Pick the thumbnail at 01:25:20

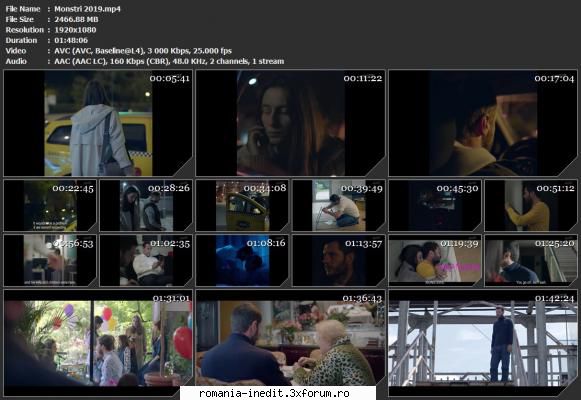pyautogui.click(x=531, y=260)
